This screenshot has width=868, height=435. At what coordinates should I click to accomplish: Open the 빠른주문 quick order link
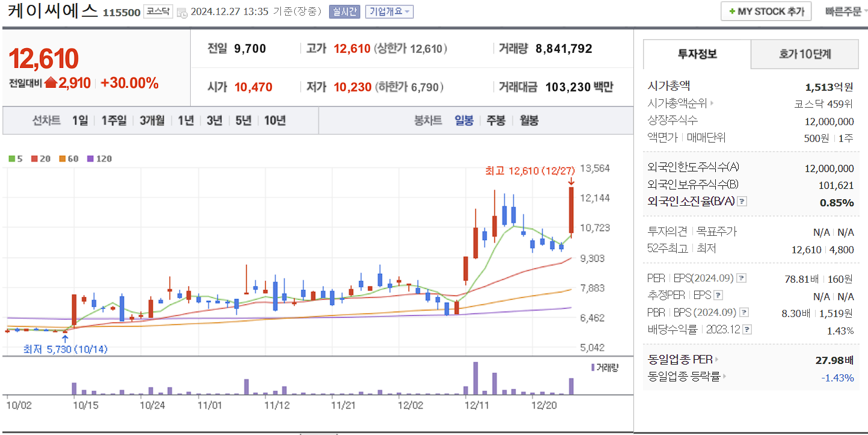tap(844, 11)
